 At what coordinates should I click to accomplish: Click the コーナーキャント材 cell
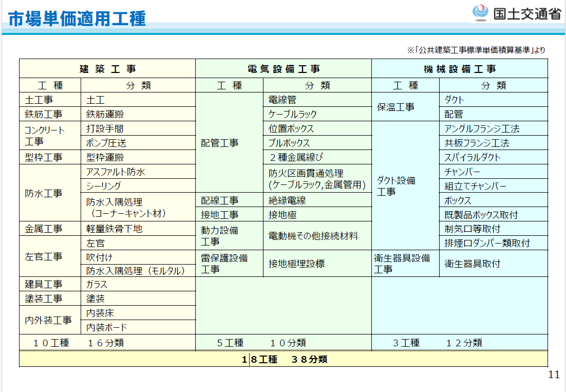coord(138,207)
